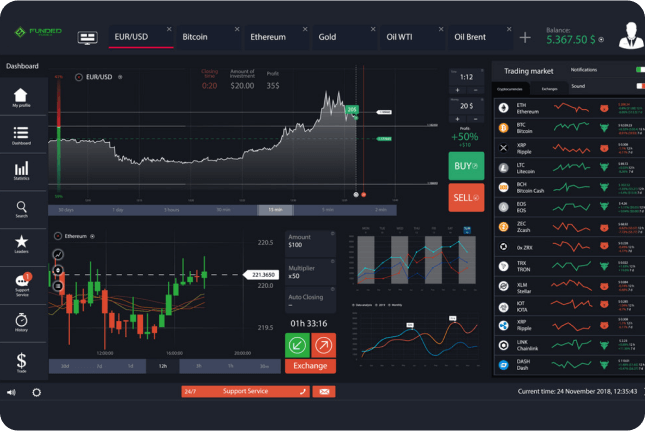This screenshot has height=431, width=645.
Task: Click the XLM Stellar row
Action: (568, 286)
